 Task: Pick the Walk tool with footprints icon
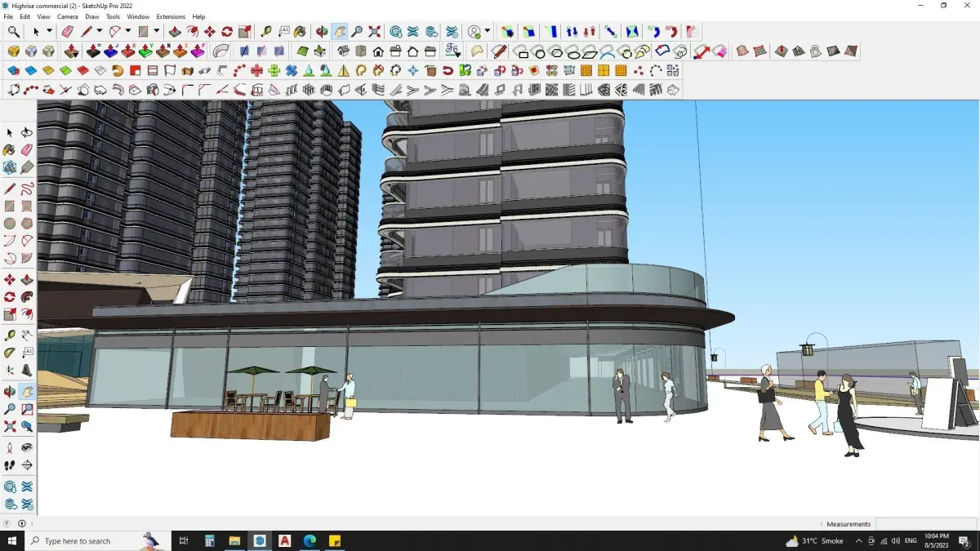click(10, 465)
